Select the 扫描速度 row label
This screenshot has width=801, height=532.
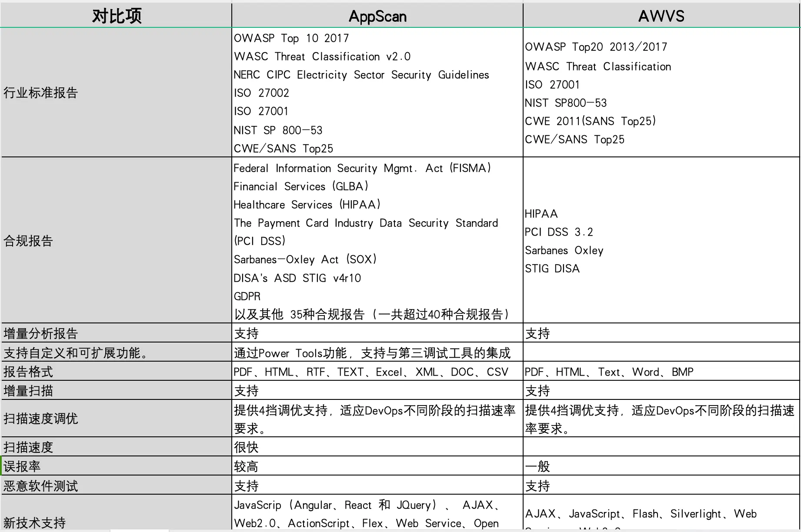(28, 447)
